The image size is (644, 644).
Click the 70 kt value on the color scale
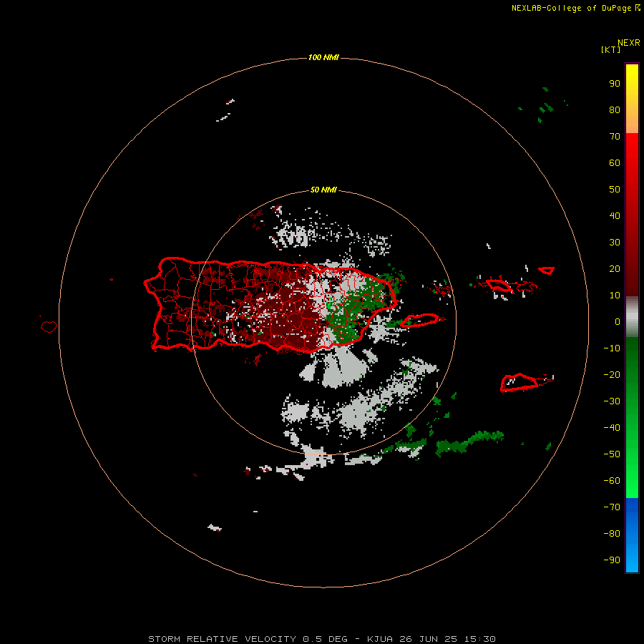click(x=615, y=137)
